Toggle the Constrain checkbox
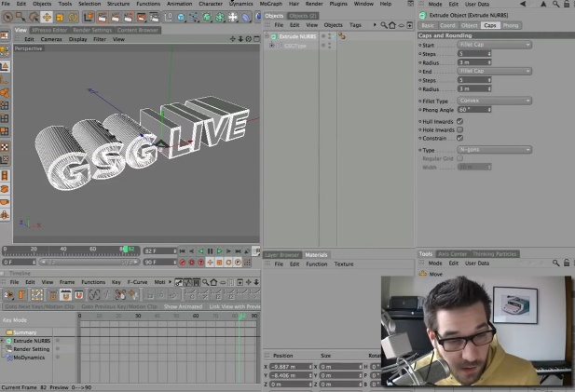 [x=459, y=138]
